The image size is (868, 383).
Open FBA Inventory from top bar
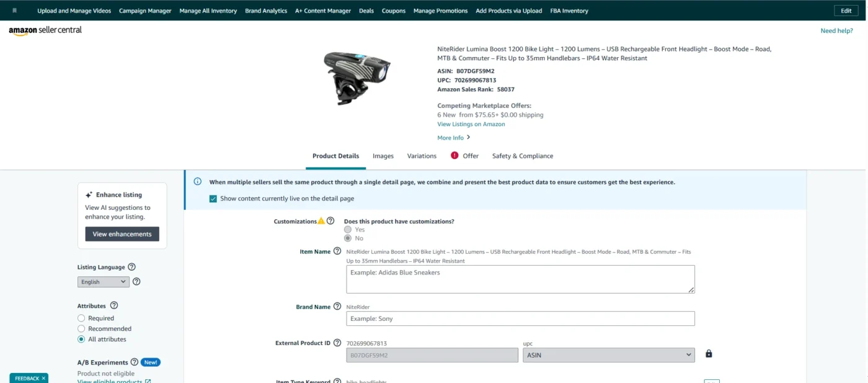coord(569,11)
